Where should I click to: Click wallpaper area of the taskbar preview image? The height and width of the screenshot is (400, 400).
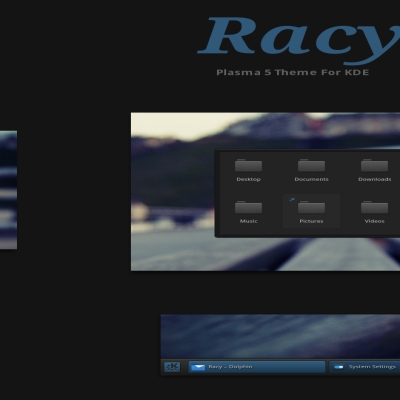[x=280, y=336]
